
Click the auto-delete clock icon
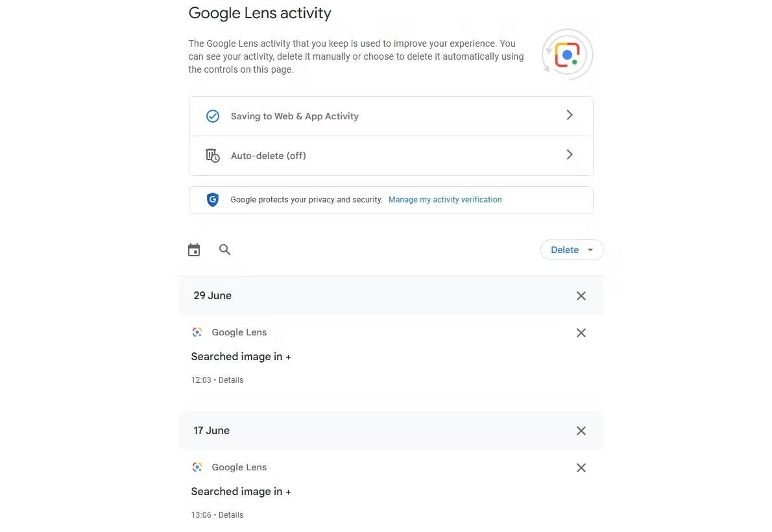(x=212, y=155)
